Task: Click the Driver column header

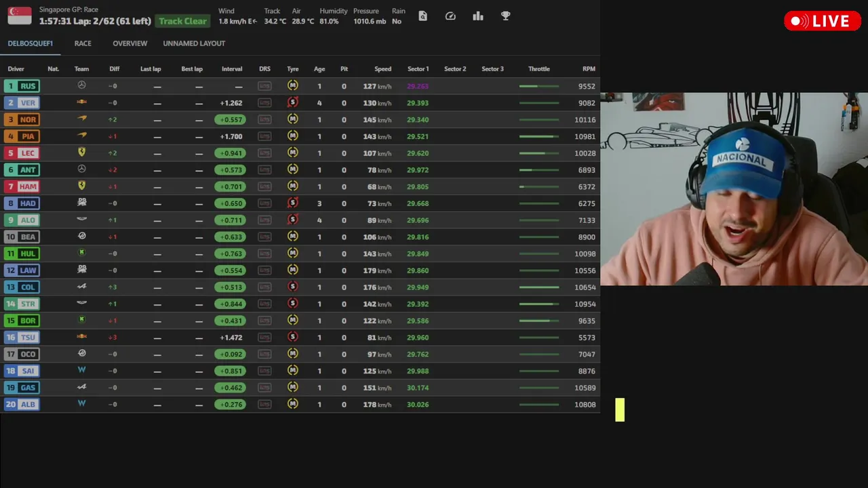Action: pyautogui.click(x=16, y=69)
